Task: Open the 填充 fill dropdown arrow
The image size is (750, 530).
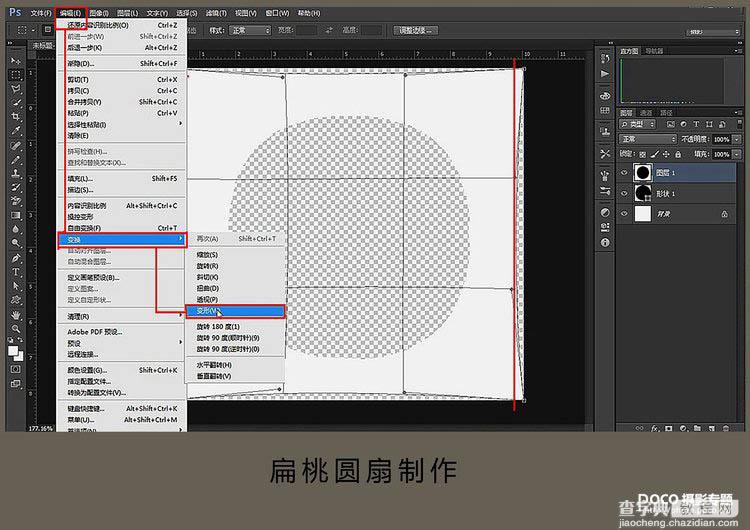Action: click(737, 154)
